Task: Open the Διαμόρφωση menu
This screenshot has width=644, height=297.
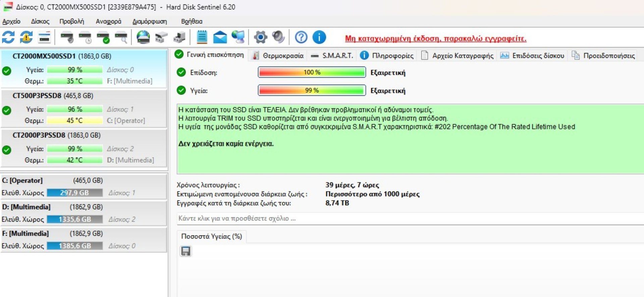Action: click(x=150, y=22)
